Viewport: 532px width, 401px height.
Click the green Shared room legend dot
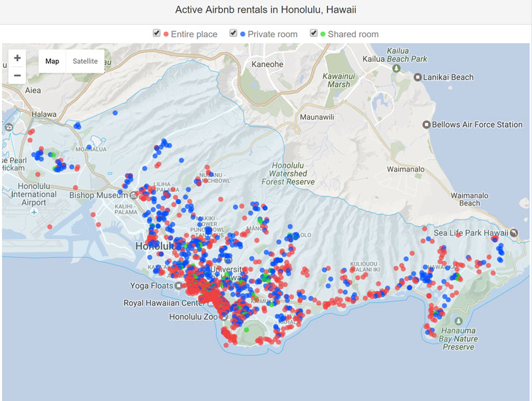323,35
